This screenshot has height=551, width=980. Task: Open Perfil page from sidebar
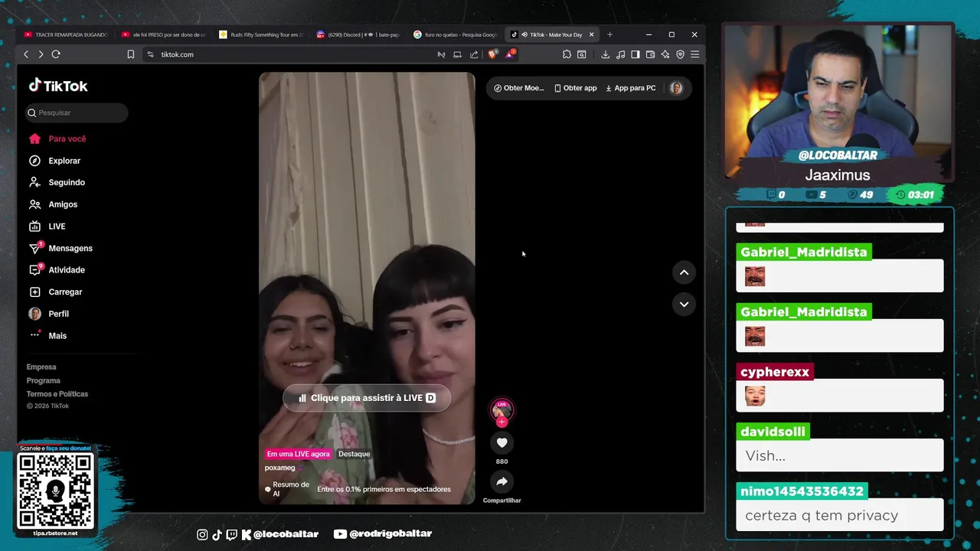click(x=48, y=314)
